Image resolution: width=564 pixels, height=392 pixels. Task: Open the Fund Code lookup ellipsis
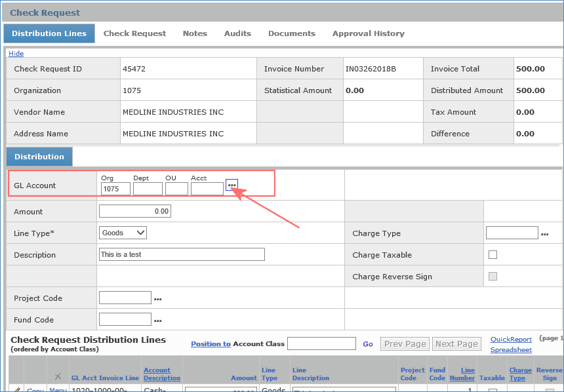coord(157,321)
